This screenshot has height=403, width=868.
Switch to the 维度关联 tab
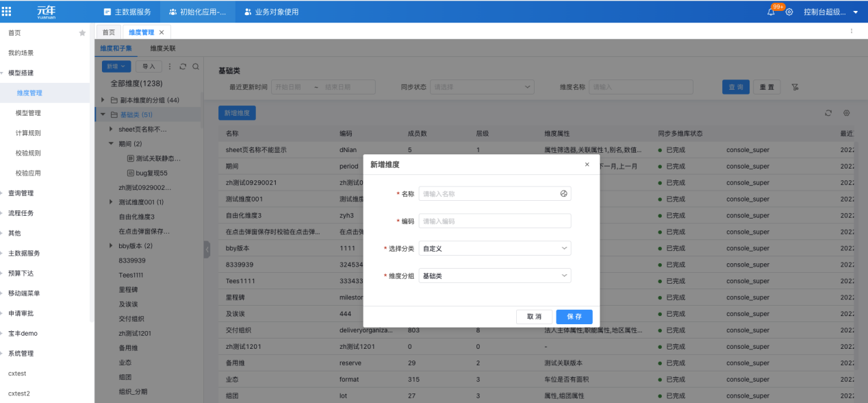(x=162, y=49)
